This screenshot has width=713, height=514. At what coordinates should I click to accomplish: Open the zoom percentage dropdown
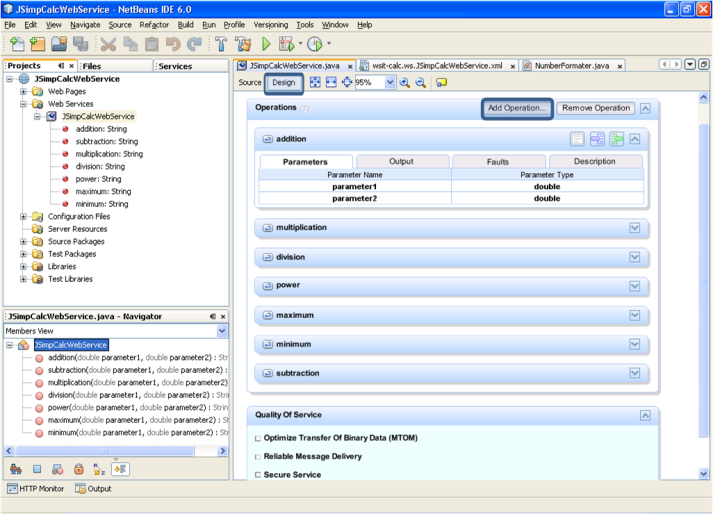[x=390, y=83]
